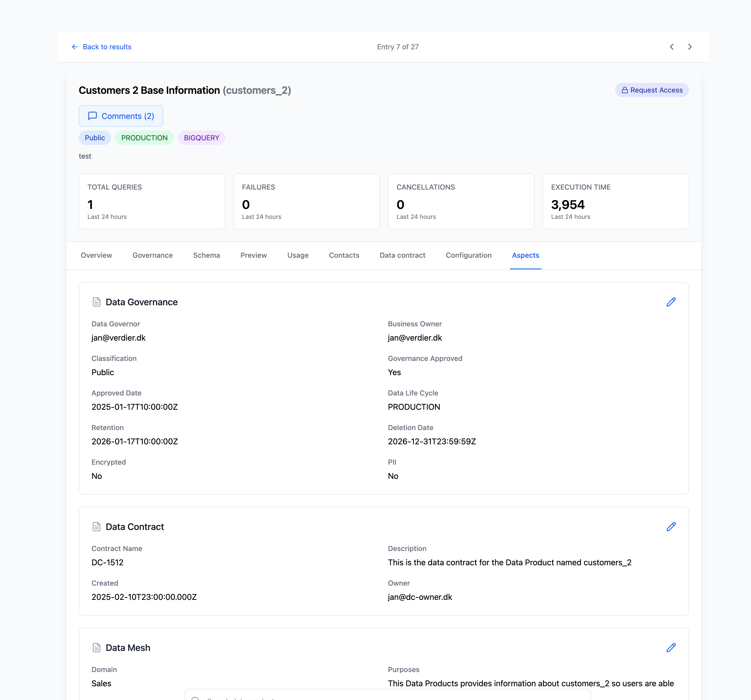
Task: Click the Request Access button
Action: pos(652,90)
